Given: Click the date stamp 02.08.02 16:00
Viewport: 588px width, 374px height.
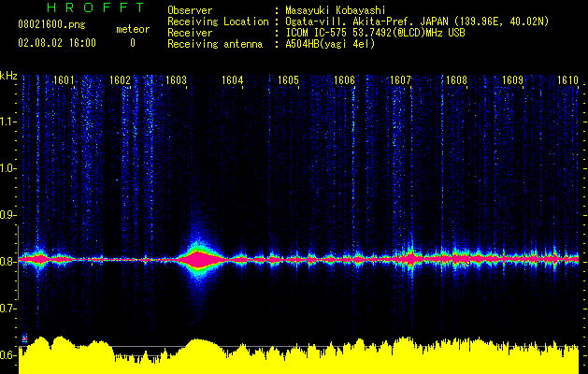Looking at the screenshot, I should [57, 43].
